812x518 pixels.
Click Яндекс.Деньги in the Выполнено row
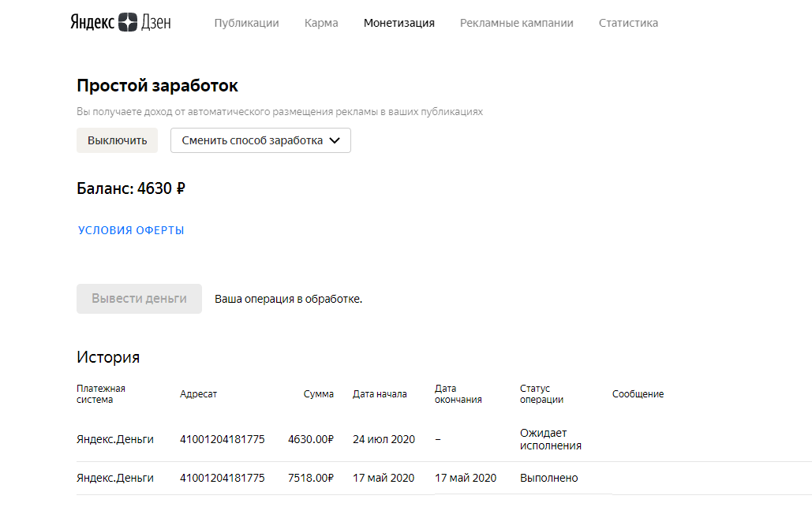pyautogui.click(x=115, y=478)
